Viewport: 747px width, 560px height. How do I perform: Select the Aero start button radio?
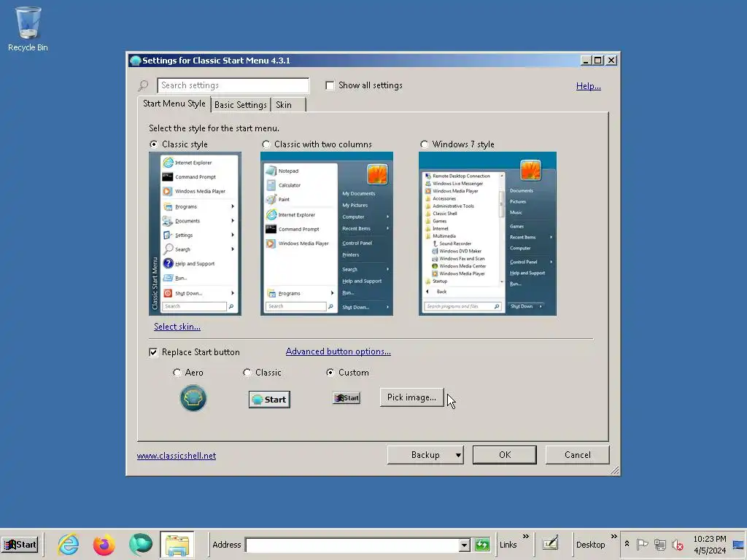(x=177, y=373)
